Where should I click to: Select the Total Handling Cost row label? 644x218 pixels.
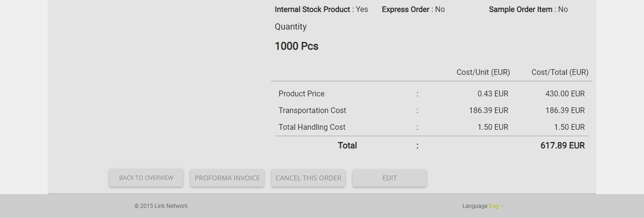pos(312,127)
